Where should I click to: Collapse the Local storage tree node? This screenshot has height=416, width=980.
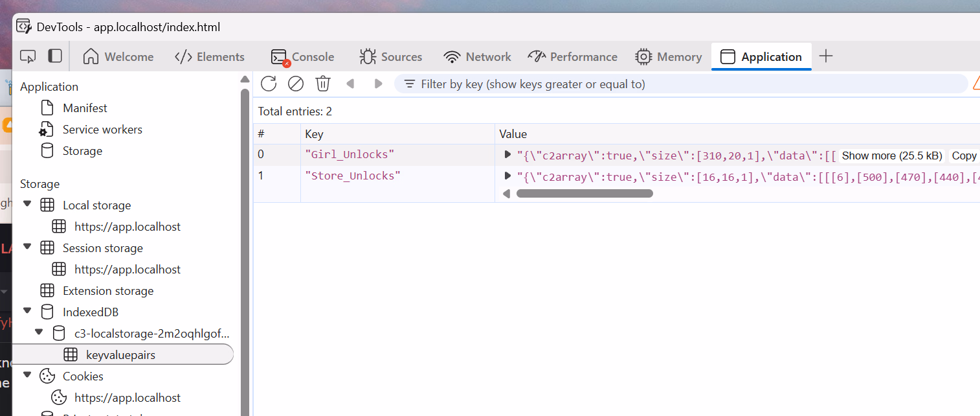point(27,205)
